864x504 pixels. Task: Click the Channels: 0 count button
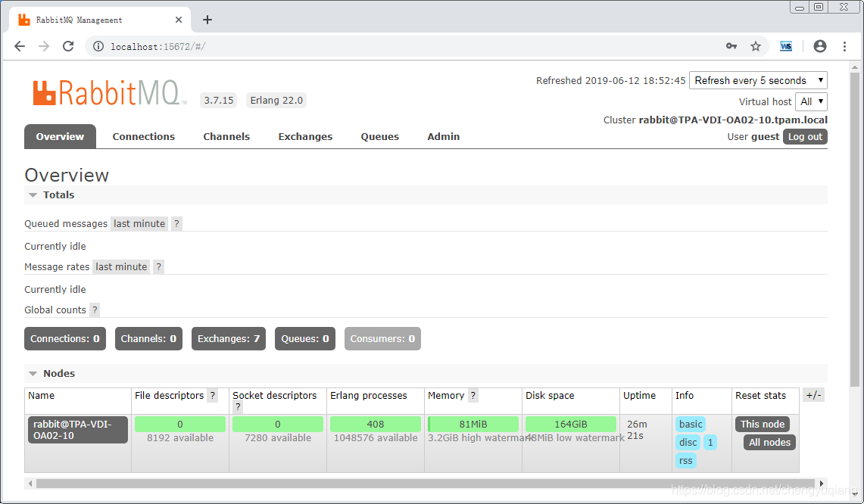[148, 339]
